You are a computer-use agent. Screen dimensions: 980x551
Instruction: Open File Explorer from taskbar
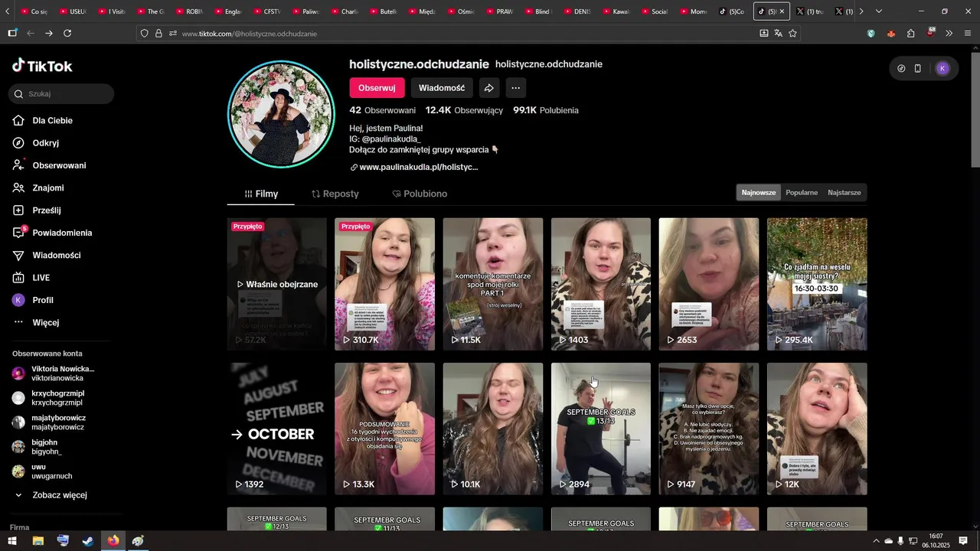(x=38, y=541)
